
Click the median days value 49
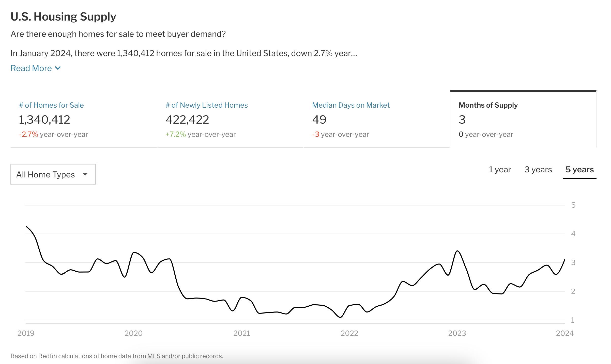click(x=319, y=120)
